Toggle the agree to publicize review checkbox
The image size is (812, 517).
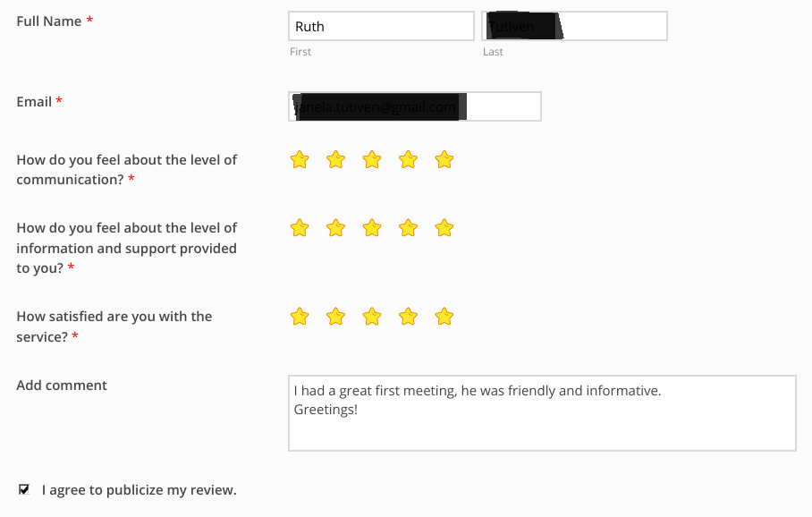coord(24,489)
